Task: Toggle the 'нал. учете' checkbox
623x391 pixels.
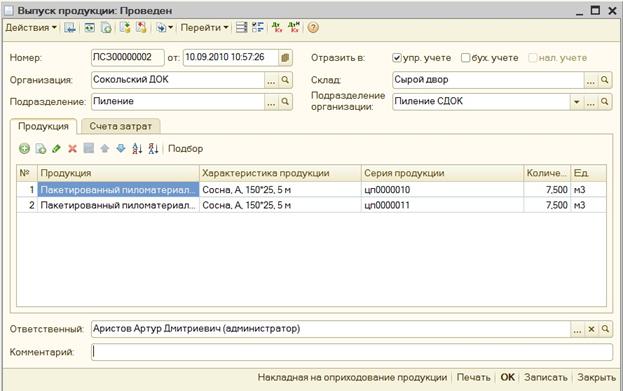Action: point(532,58)
